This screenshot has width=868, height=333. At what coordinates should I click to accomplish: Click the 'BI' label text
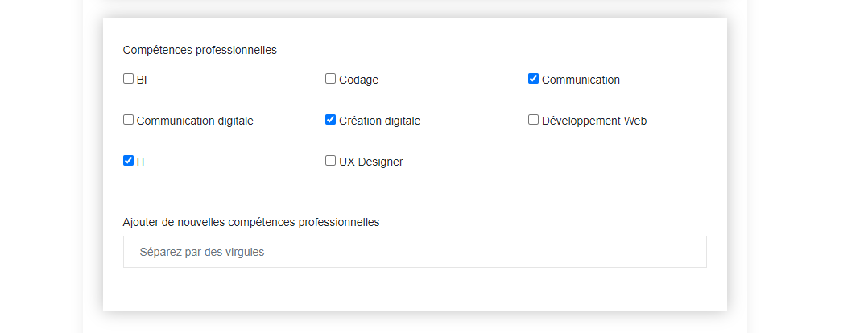(142, 80)
